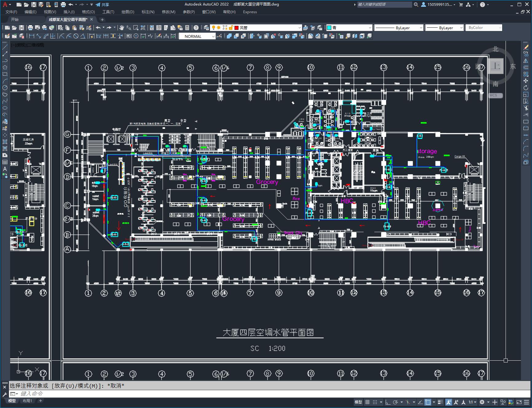The height and width of the screenshot is (408, 532).
Task: Open the layer dropdown showing 风管
Action: point(256,28)
